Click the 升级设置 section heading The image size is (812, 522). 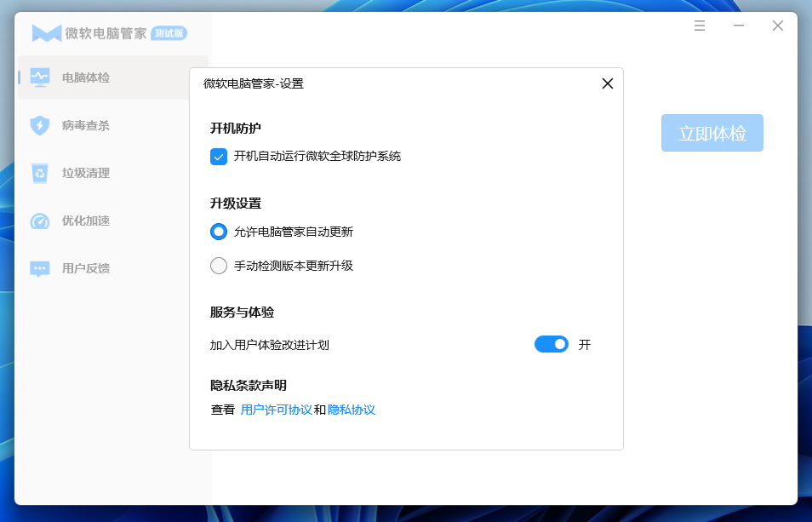tap(236, 203)
